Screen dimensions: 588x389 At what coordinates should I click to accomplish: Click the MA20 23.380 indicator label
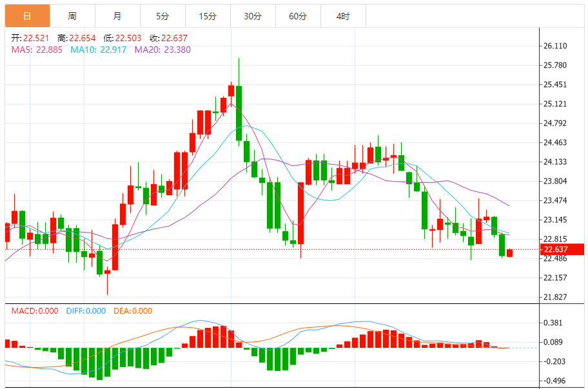tap(162, 50)
